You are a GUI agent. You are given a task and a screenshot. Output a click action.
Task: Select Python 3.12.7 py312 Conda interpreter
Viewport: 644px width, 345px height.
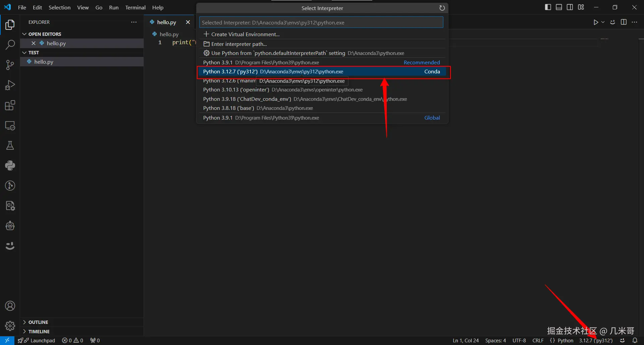[x=322, y=71]
